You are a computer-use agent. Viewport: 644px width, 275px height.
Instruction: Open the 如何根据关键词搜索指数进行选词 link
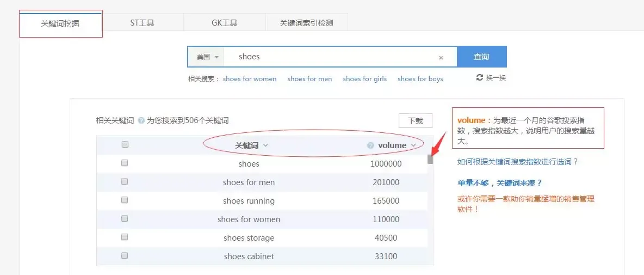[517, 162]
